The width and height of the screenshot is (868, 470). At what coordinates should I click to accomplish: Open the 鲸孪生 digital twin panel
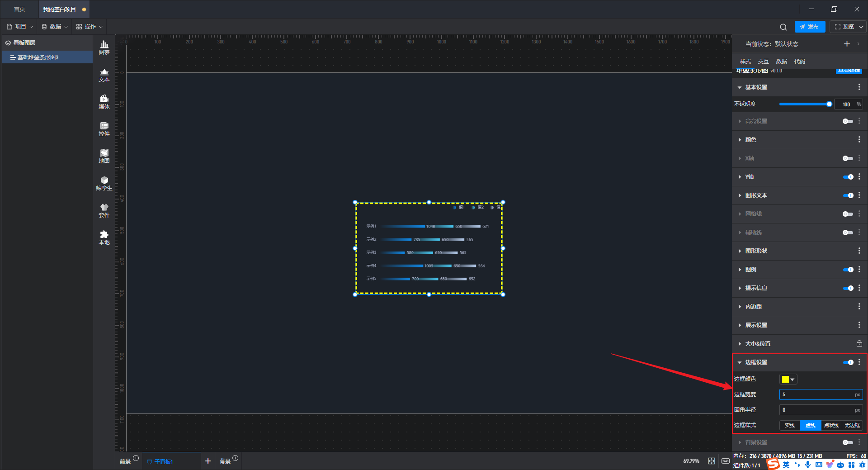tap(104, 183)
